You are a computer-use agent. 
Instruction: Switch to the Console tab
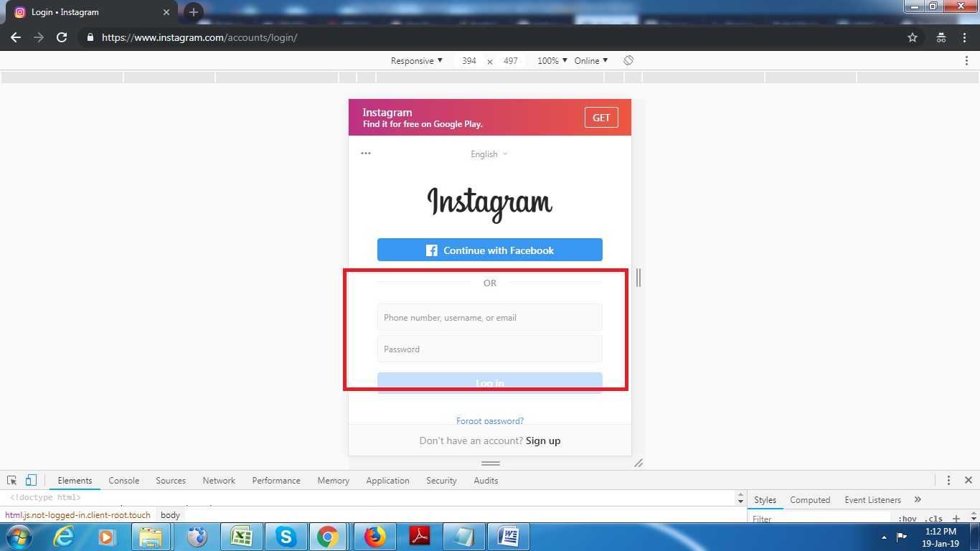(x=124, y=481)
